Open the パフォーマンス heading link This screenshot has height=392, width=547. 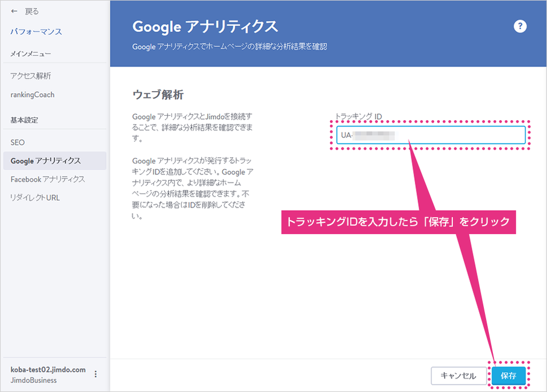pyautogui.click(x=36, y=32)
